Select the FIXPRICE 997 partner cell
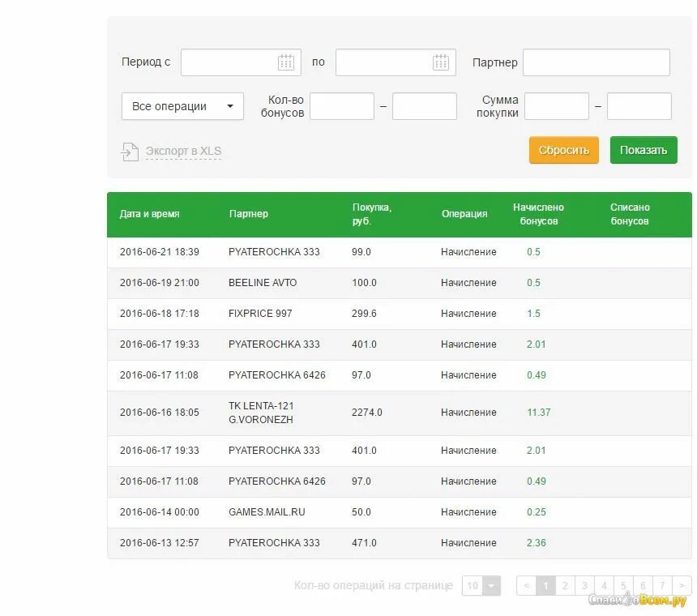 (260, 314)
